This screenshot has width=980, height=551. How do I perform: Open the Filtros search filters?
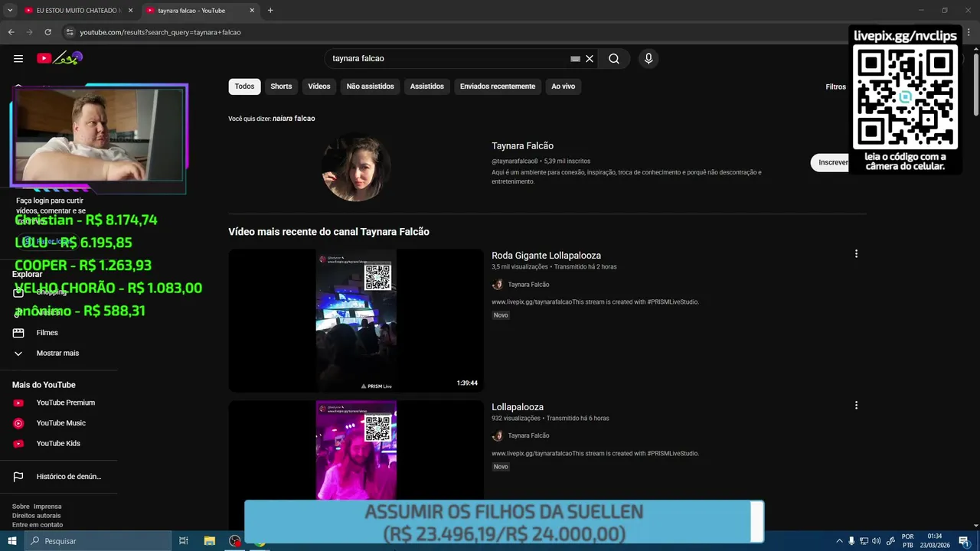click(x=835, y=86)
